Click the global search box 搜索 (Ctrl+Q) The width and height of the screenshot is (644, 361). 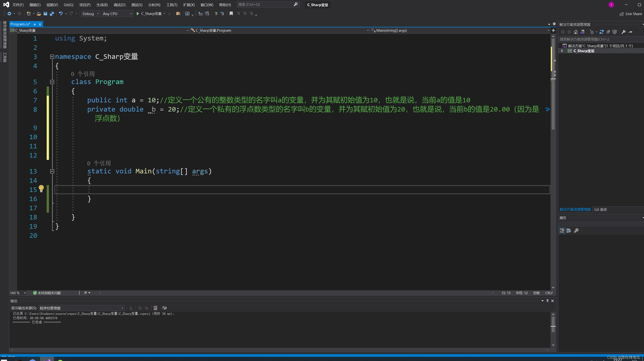[268, 5]
